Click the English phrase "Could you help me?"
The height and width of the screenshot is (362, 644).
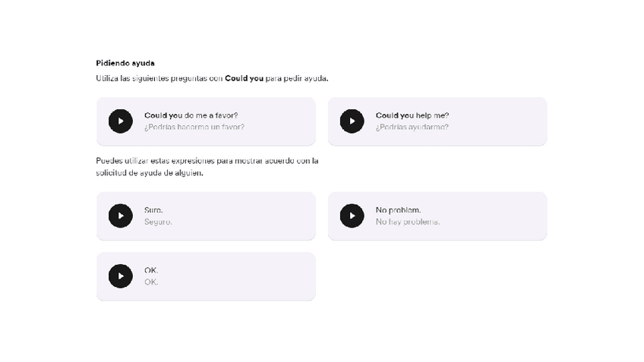point(412,115)
